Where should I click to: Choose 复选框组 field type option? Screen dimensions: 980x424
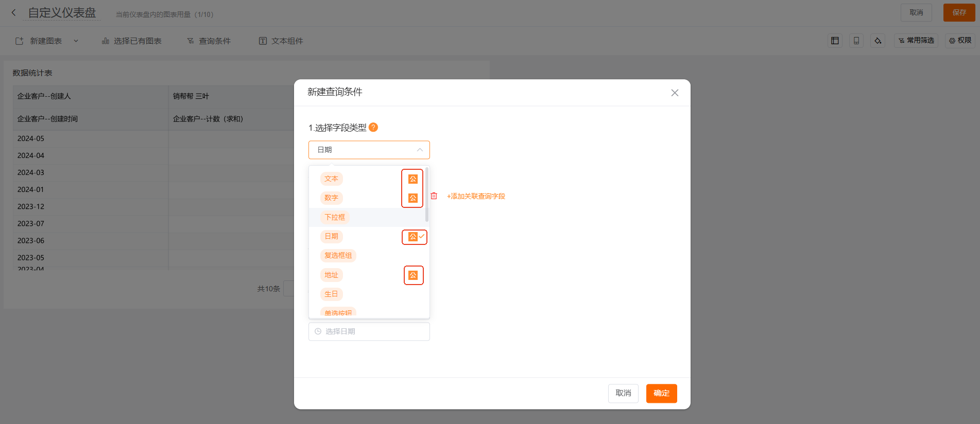[x=338, y=255]
